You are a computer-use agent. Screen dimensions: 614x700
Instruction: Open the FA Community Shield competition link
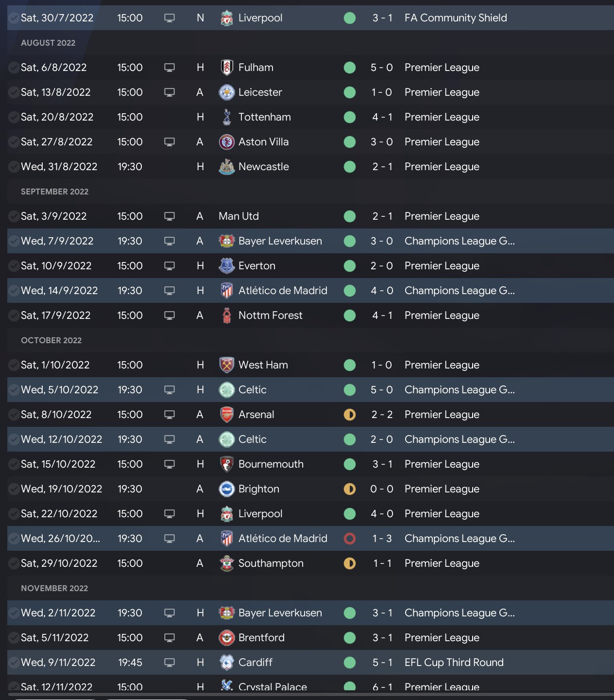click(455, 18)
